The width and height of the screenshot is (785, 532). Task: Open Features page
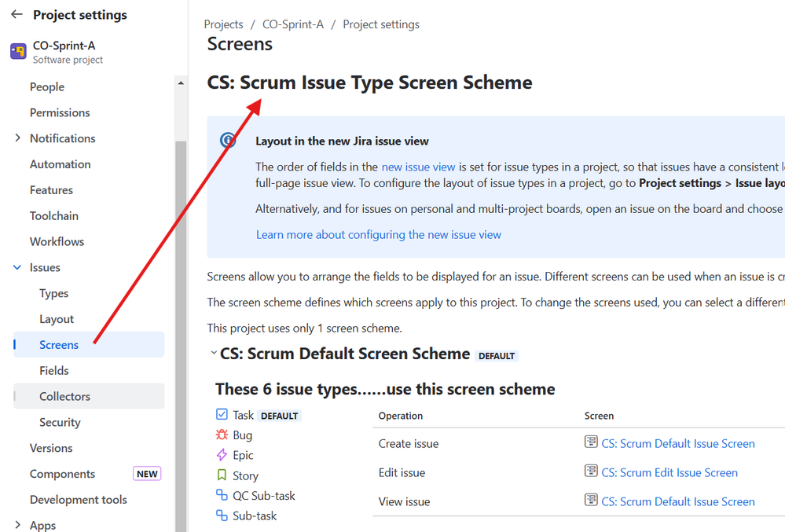tap(51, 190)
